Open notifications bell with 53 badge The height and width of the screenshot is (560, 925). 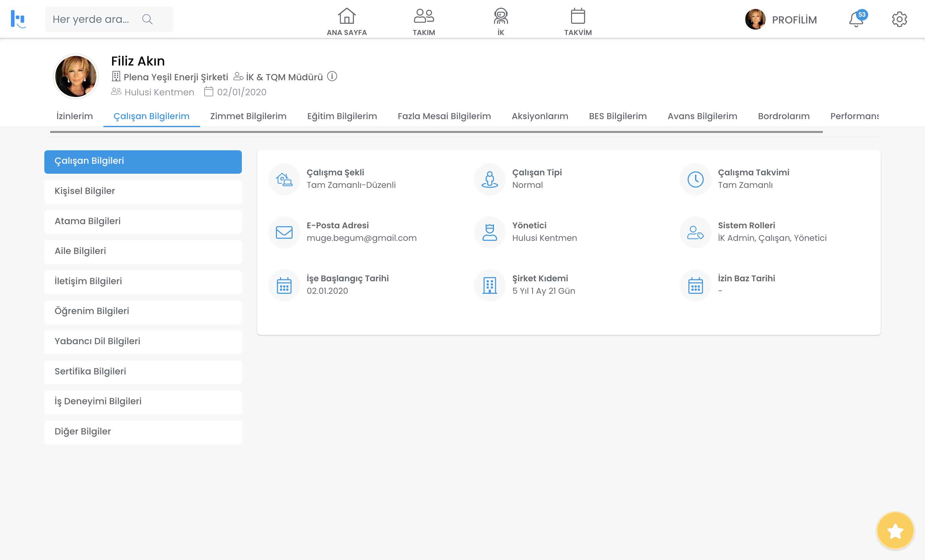[x=856, y=19]
